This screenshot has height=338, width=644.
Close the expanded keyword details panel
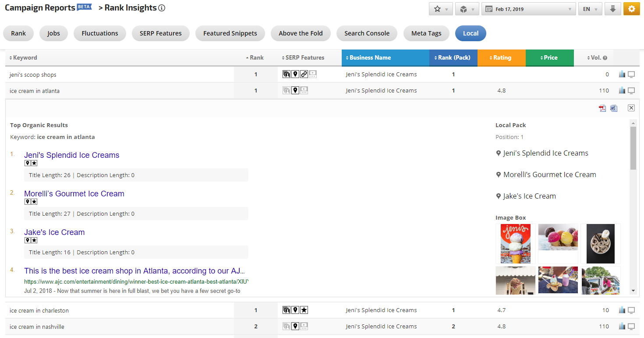(631, 108)
